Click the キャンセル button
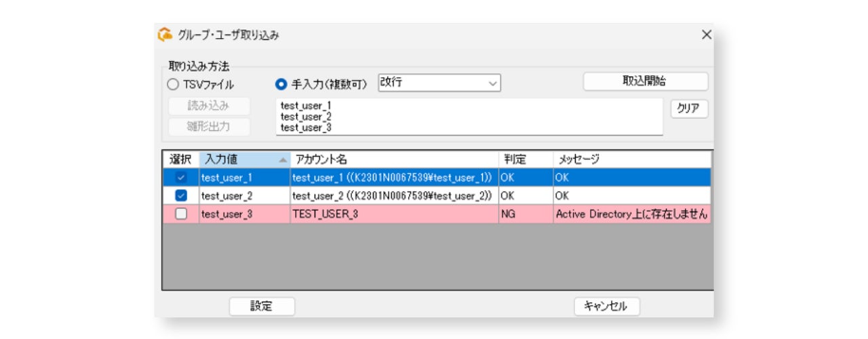This screenshot has height=339, width=868. pyautogui.click(x=607, y=306)
